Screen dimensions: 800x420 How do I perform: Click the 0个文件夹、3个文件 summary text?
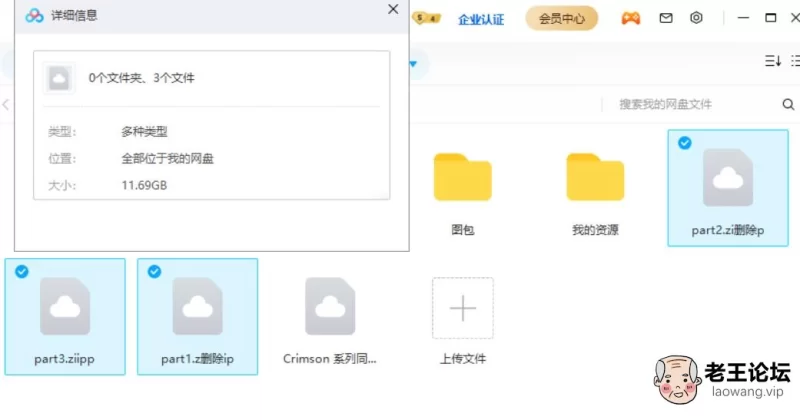coord(141,78)
